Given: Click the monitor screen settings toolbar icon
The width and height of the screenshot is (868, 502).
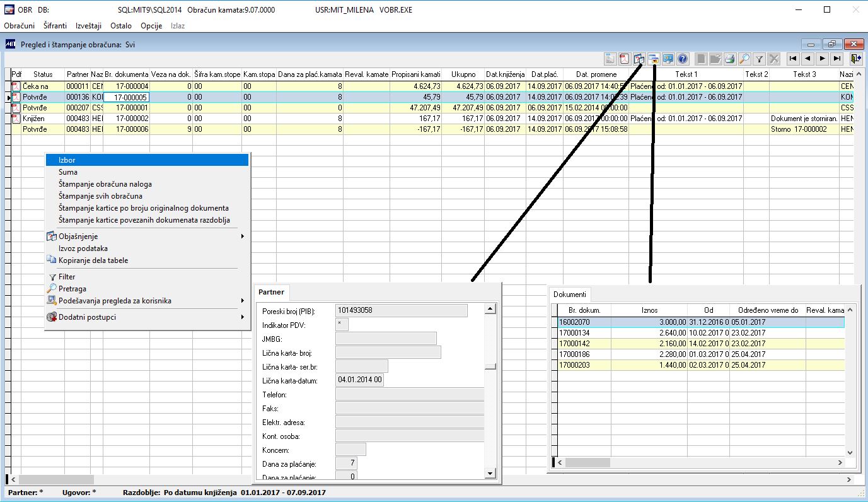Looking at the screenshot, I should tap(668, 59).
